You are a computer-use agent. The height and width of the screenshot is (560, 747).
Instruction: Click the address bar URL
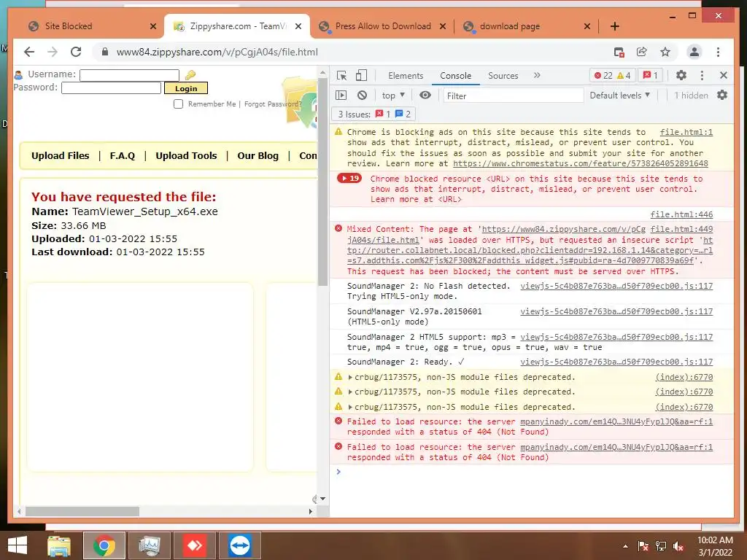point(217,52)
